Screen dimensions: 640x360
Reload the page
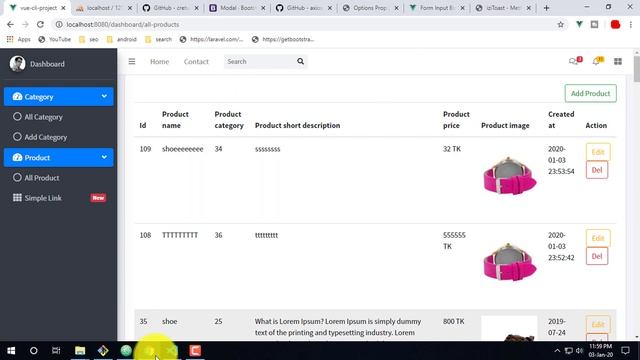click(40, 24)
